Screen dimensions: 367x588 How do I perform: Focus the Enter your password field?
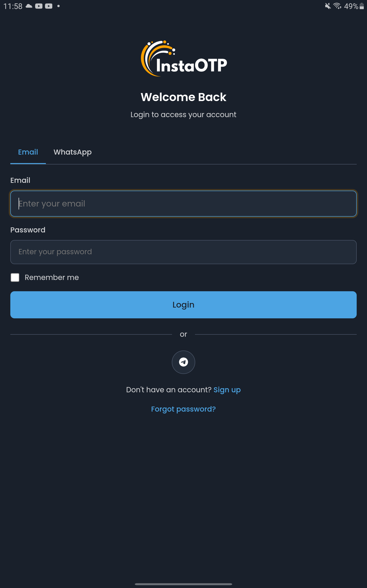click(183, 252)
